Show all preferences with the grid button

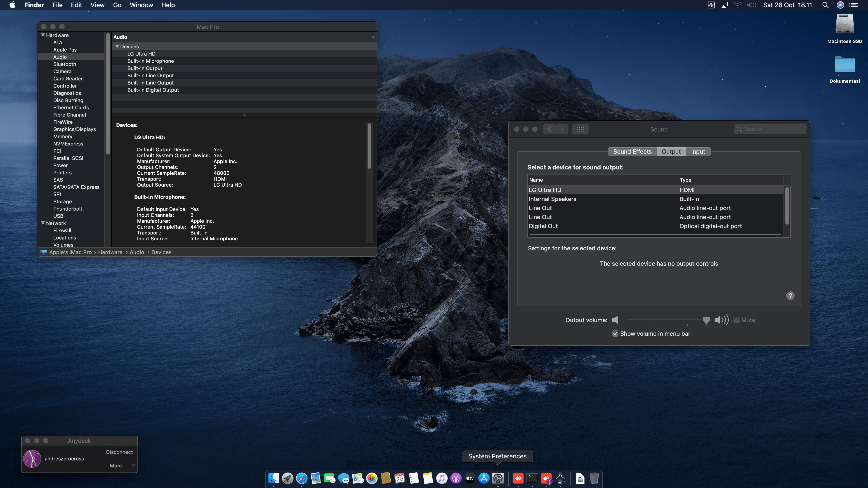[x=580, y=129]
